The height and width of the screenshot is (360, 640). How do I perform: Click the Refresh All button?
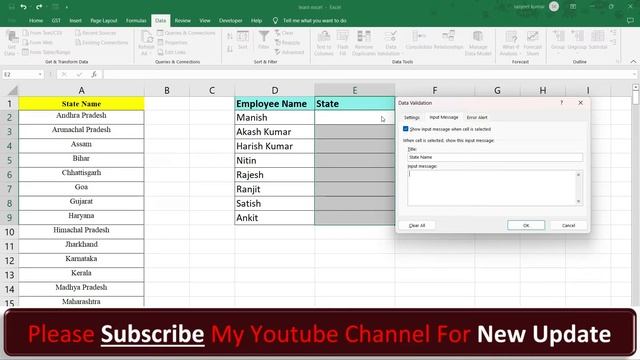point(146,43)
